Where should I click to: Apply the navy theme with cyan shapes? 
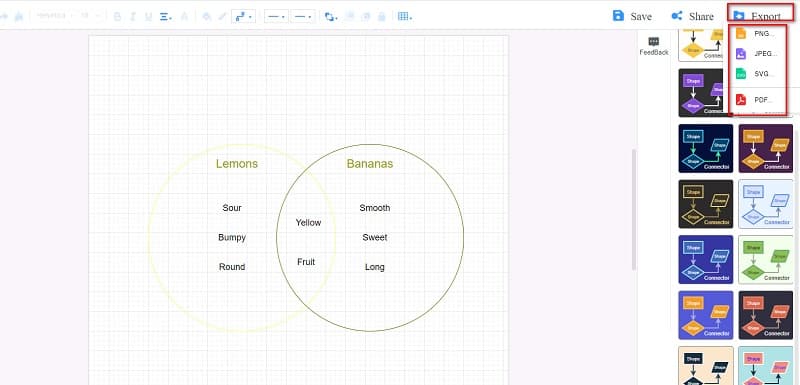[706, 148]
